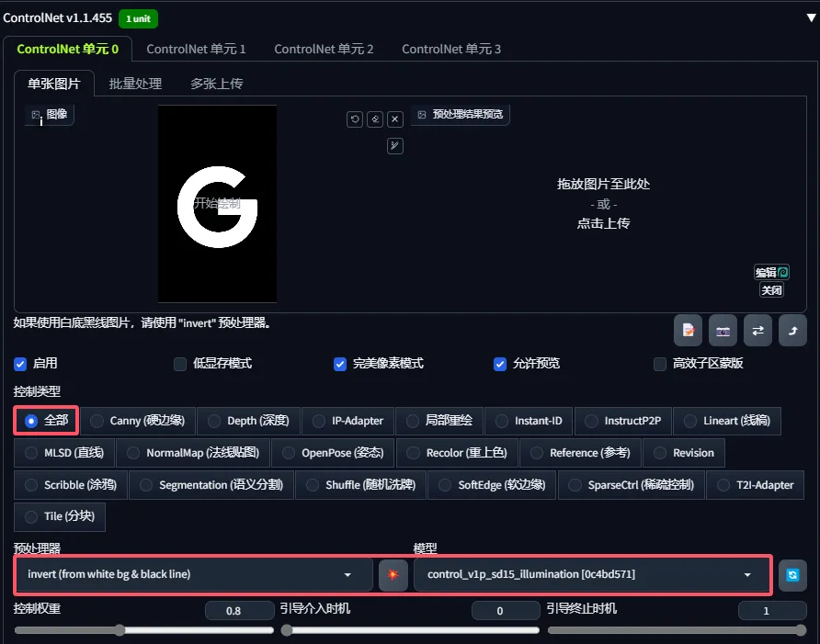The width and height of the screenshot is (820, 644).
Task: Open the 模型 control_v1p_sd15_illumination dropdown
Action: pyautogui.click(x=591, y=575)
